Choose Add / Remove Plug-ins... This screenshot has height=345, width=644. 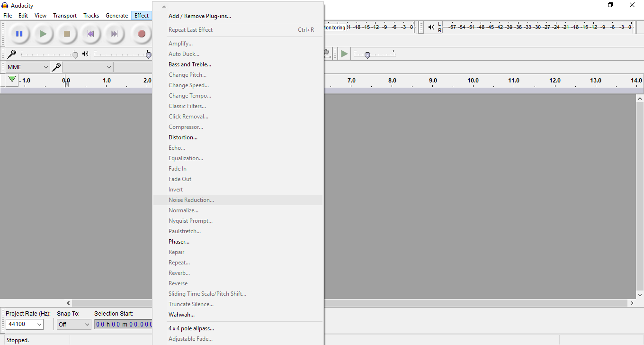click(238, 16)
